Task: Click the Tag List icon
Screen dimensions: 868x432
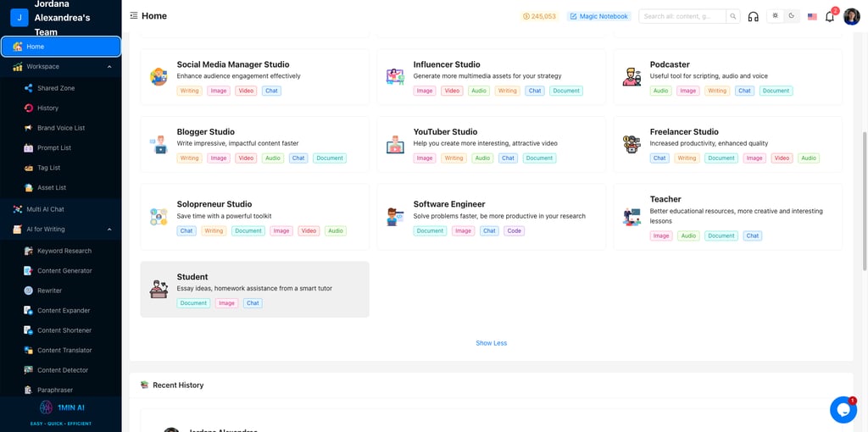Action: (x=28, y=168)
